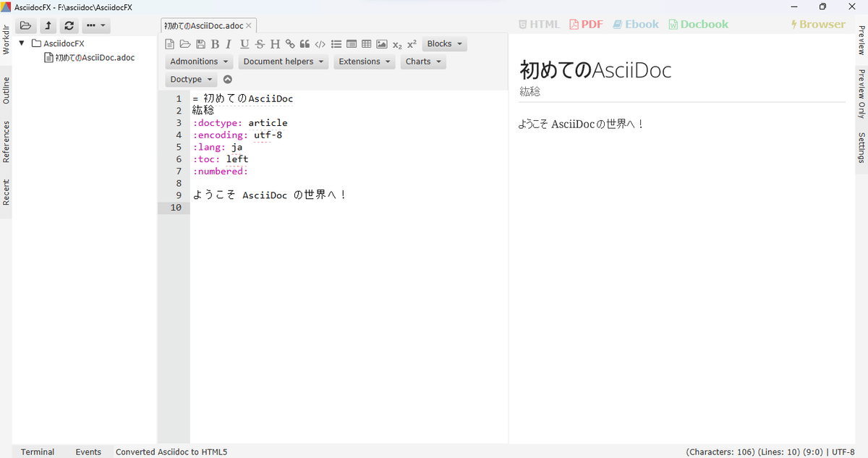Open the Doctype dropdown
The width and height of the screenshot is (868, 458).
click(191, 79)
